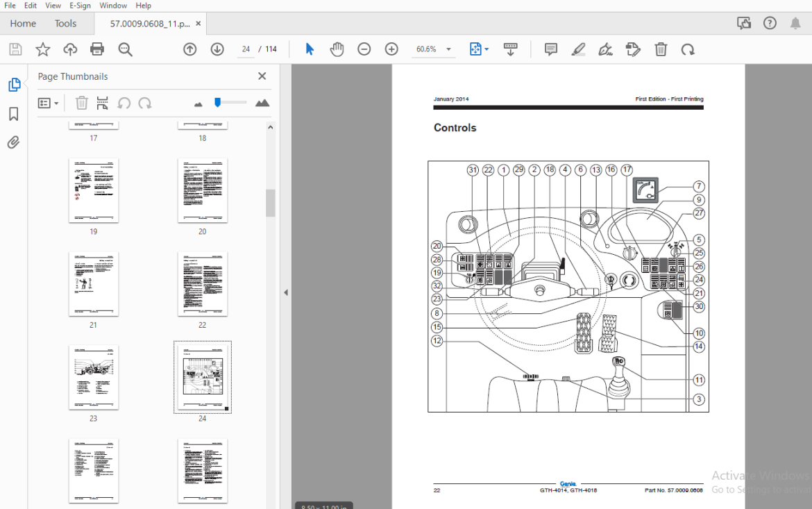Click thumbnail scrollbar up arrow

(x=271, y=127)
